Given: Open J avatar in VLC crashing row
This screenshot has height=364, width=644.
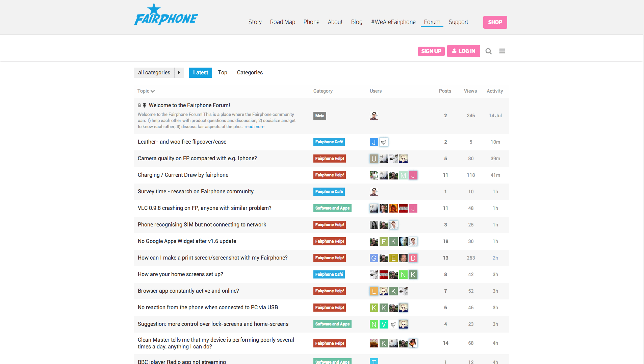Looking at the screenshot, I should [x=413, y=209].
